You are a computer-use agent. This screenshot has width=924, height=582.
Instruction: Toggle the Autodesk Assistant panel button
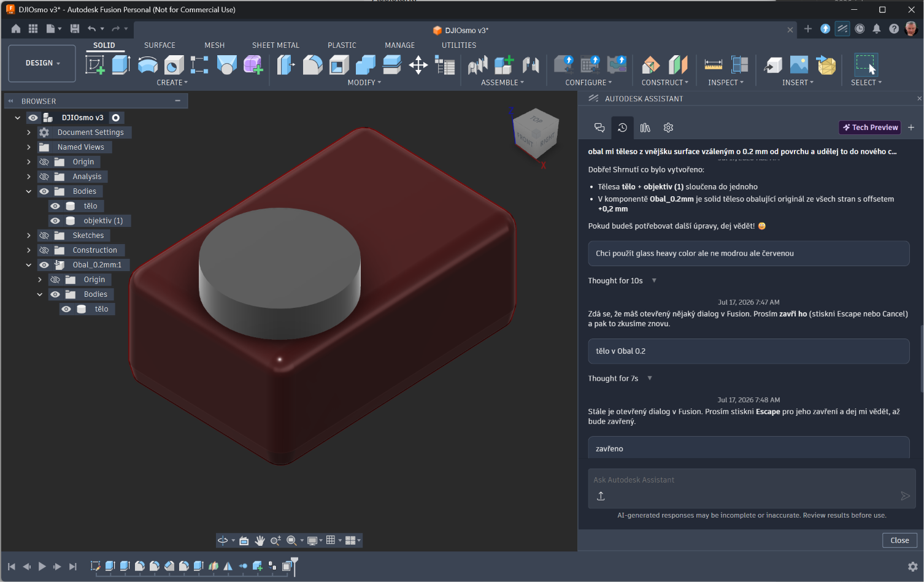tap(842, 29)
